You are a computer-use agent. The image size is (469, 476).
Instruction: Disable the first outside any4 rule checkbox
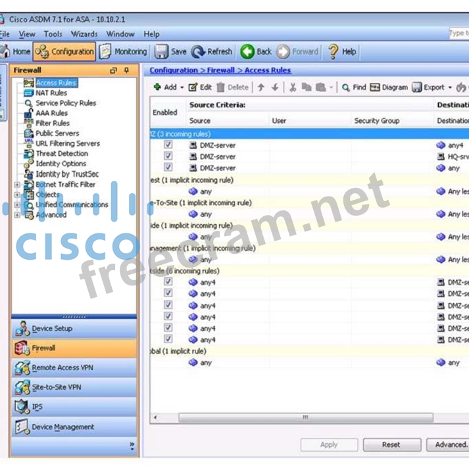click(168, 282)
